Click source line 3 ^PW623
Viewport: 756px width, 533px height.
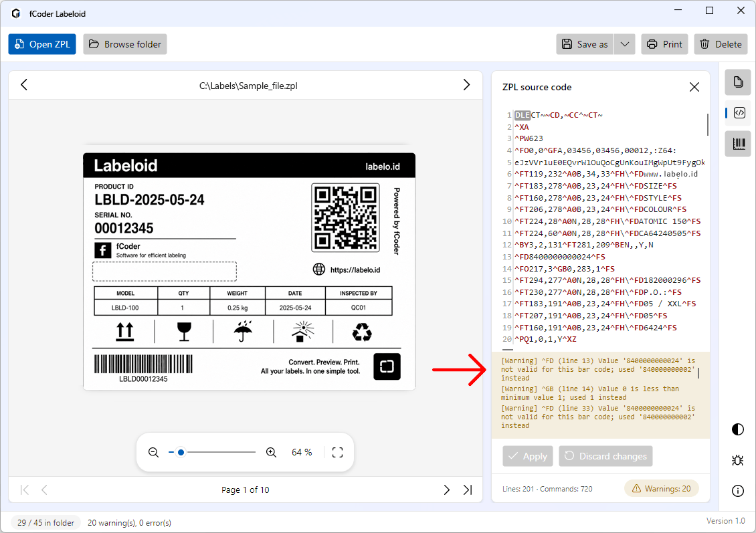point(529,139)
